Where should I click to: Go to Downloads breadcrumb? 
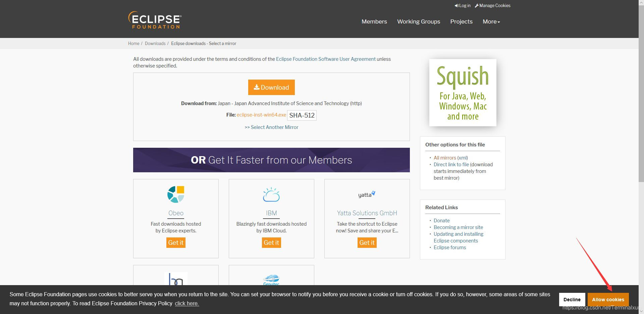coord(155,43)
